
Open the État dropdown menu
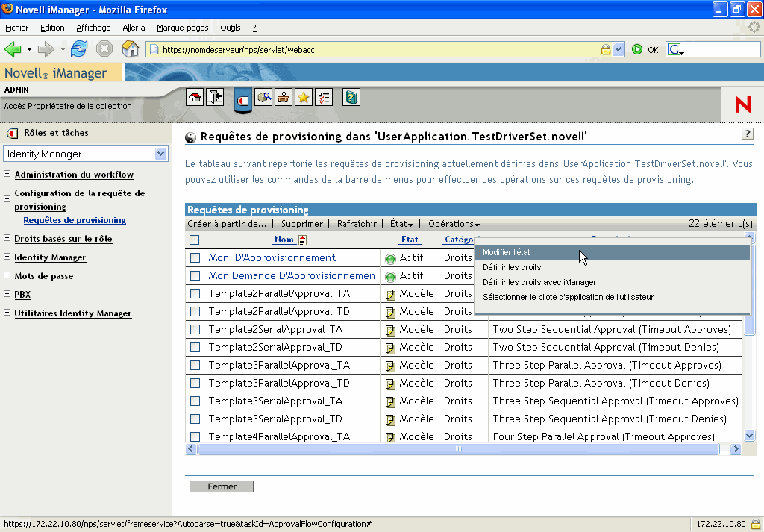pos(401,224)
